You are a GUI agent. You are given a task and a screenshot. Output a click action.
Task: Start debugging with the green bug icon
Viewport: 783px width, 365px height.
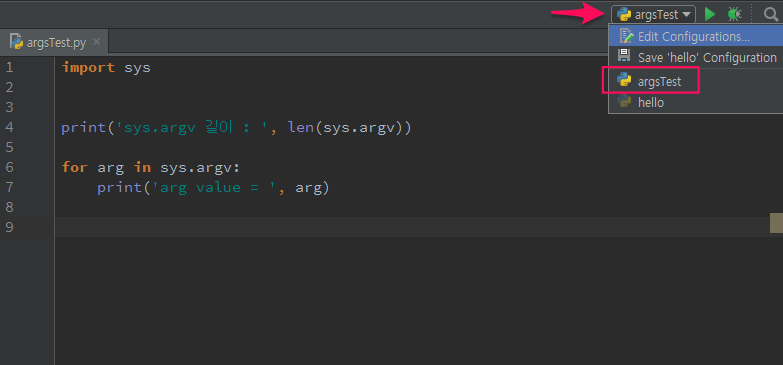[734, 14]
